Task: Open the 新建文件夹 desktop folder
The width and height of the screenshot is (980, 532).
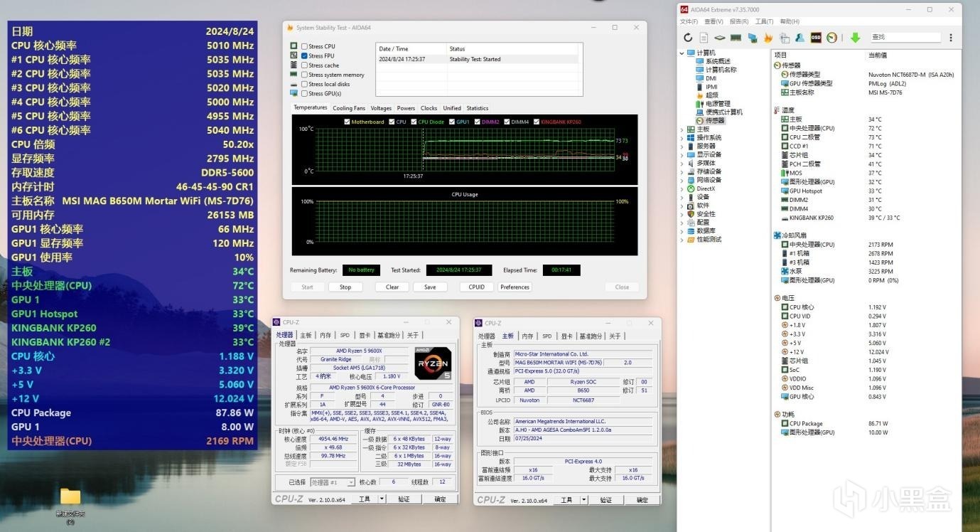Action: point(70,497)
